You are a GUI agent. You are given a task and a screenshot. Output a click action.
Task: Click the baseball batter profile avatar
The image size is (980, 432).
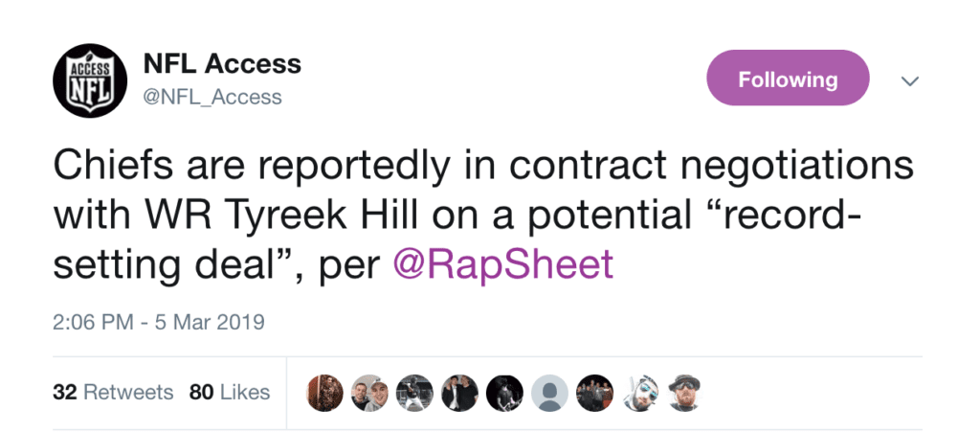coord(414,393)
